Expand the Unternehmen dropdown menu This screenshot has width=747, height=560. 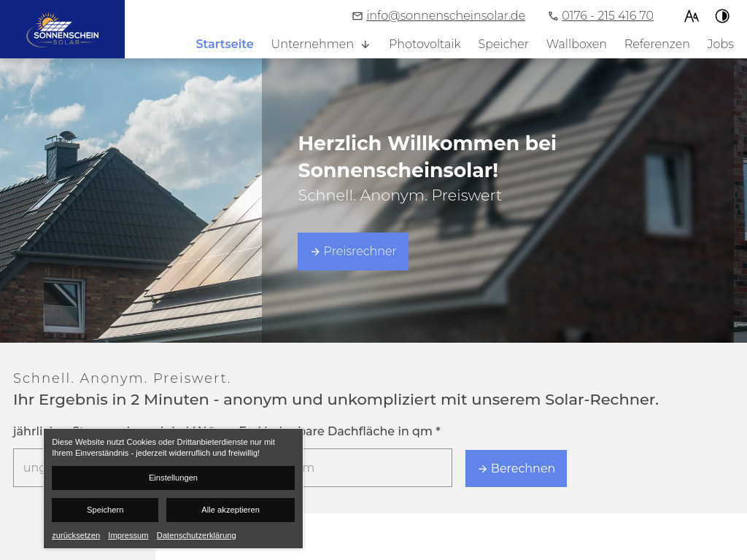tap(312, 44)
